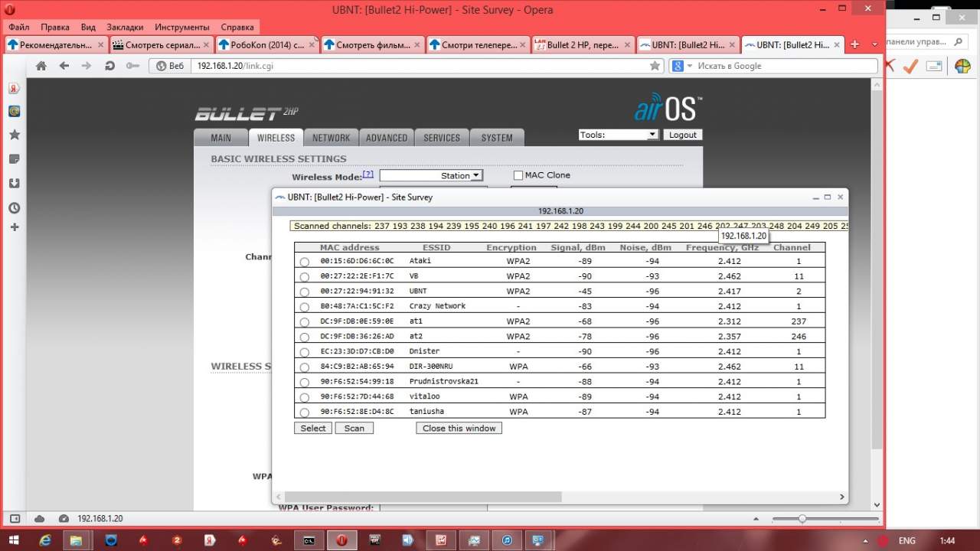Choose the at1 network radio button

point(305,322)
